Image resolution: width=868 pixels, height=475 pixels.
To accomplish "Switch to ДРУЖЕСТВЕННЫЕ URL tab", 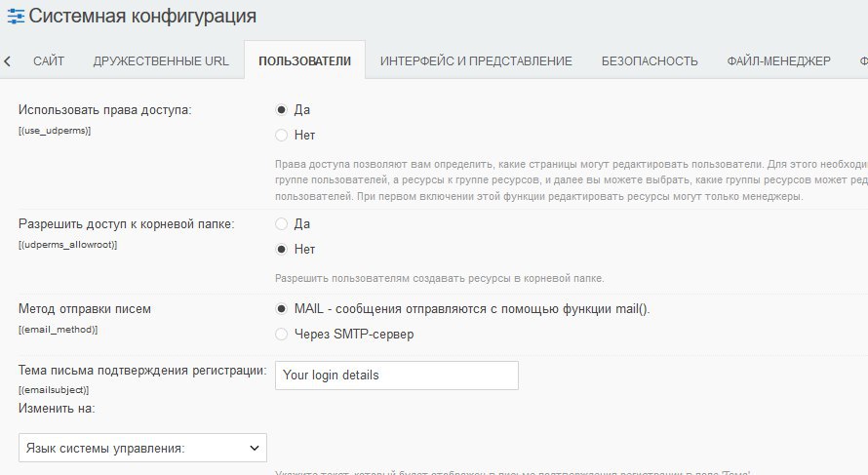I will coord(161,60).
